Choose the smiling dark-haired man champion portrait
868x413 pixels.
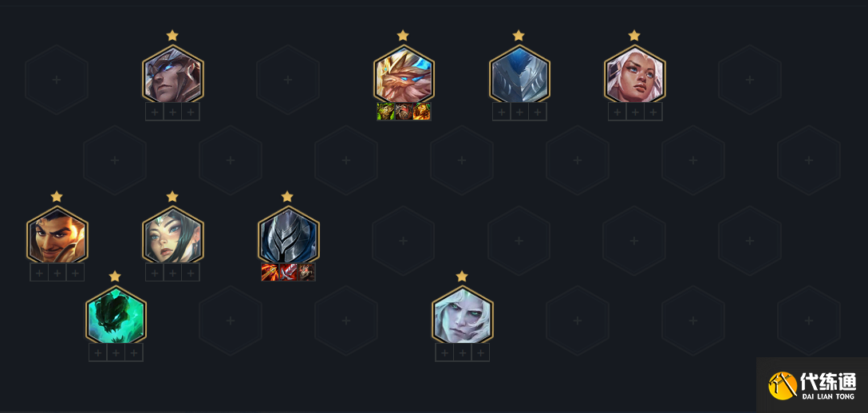(57, 235)
